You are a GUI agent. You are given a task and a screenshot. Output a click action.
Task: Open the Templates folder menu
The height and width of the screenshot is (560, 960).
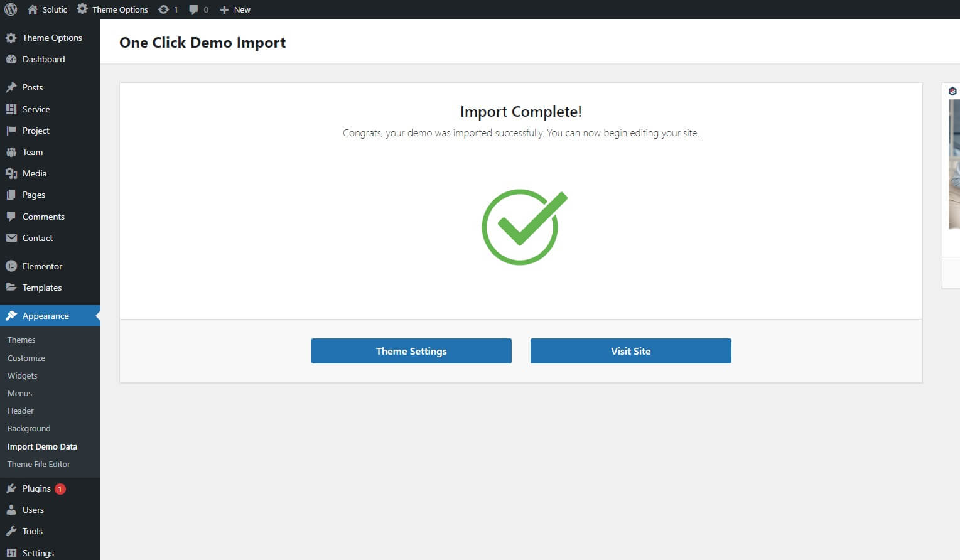point(41,288)
